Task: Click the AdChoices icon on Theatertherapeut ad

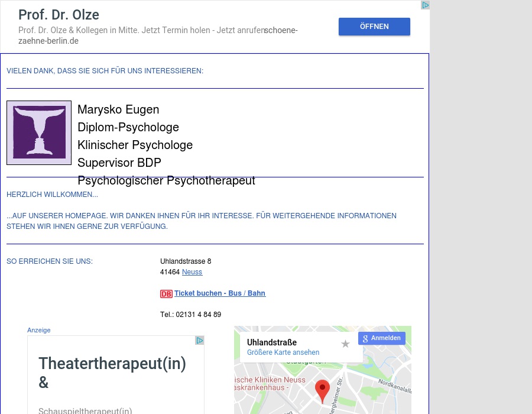Action: pos(200,341)
